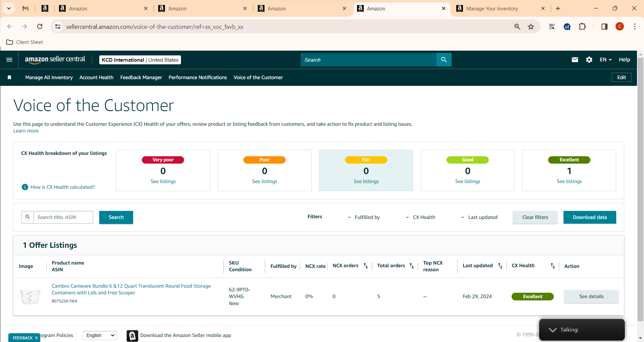Expand the CX Health filter

(420, 217)
